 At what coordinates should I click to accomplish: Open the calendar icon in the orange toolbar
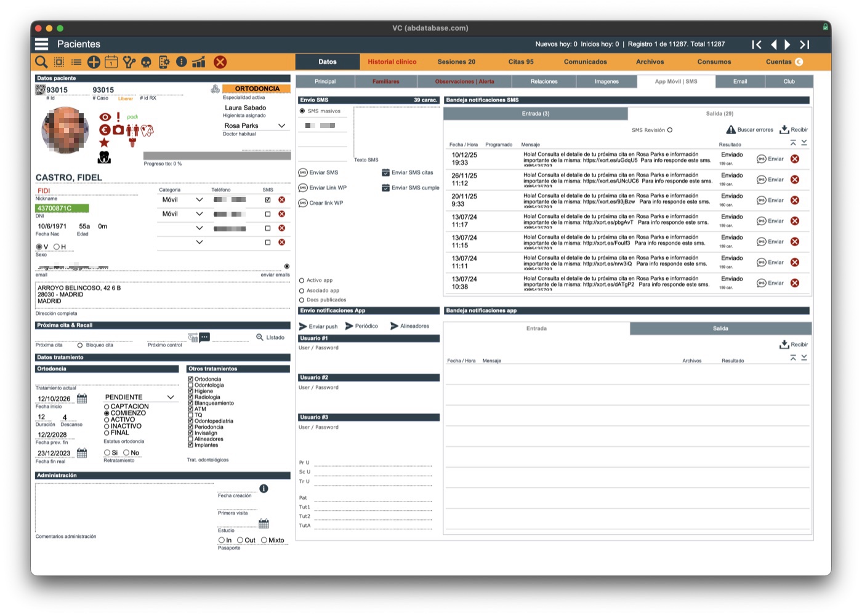[111, 62]
